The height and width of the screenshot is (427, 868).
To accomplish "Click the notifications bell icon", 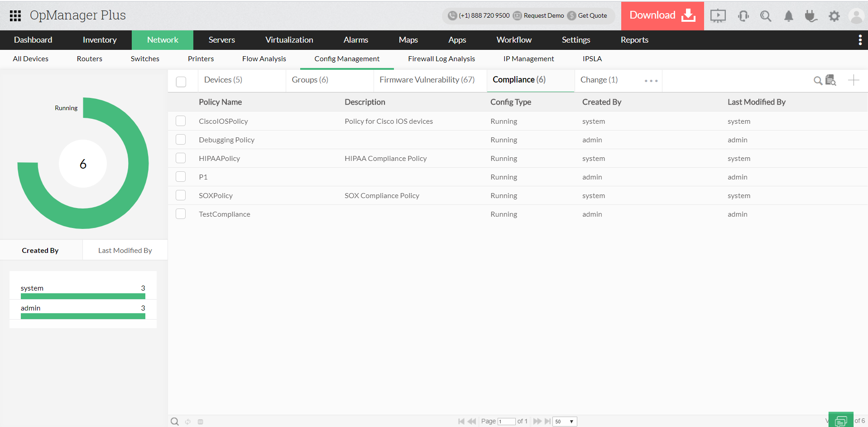I will (x=788, y=16).
